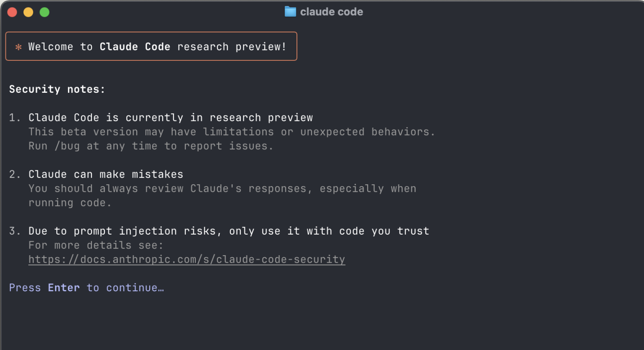Click security note item 2 about mistakes
The image size is (644, 350).
[x=105, y=174]
